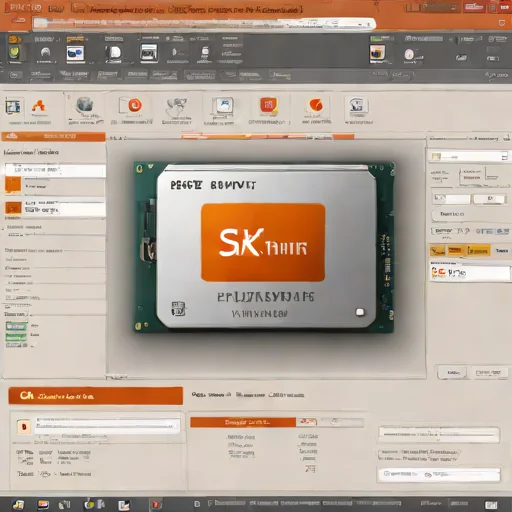Open the gray headphone-shaped ribbon icon

[x=46, y=53]
